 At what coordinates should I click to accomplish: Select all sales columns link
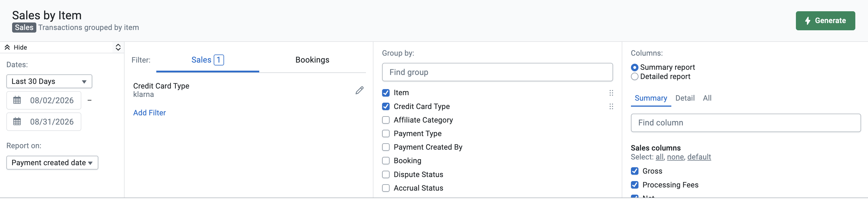point(660,157)
